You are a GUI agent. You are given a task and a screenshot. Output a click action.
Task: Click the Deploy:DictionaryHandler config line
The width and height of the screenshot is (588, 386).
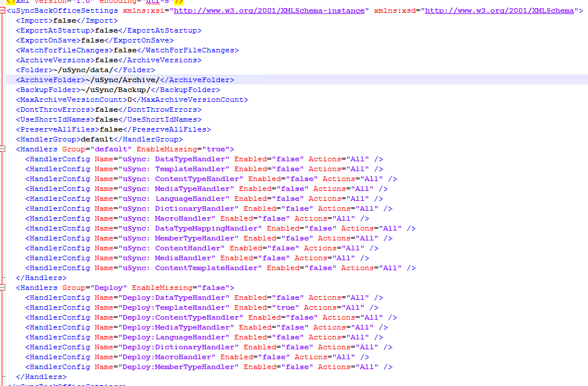click(x=209, y=347)
